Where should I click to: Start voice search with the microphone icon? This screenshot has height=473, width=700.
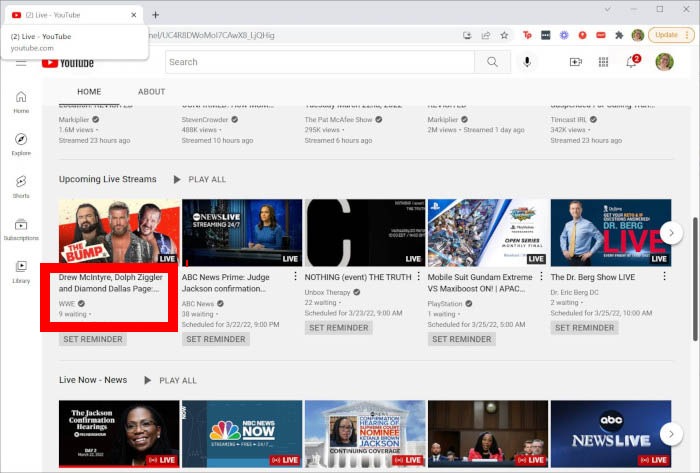coord(527,62)
